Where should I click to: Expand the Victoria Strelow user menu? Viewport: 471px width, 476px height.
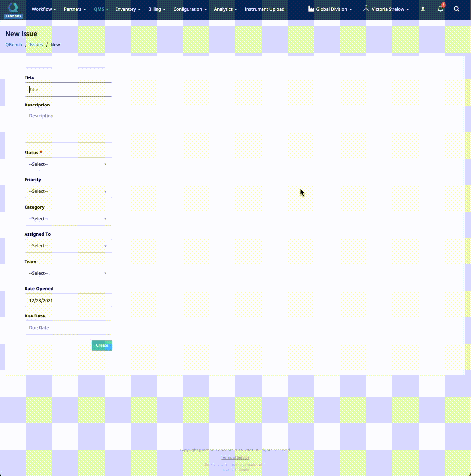tap(390, 9)
